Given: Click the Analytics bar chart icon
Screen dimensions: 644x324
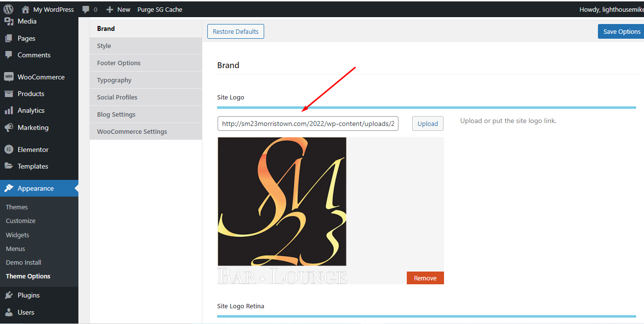Looking at the screenshot, I should tap(8, 110).
